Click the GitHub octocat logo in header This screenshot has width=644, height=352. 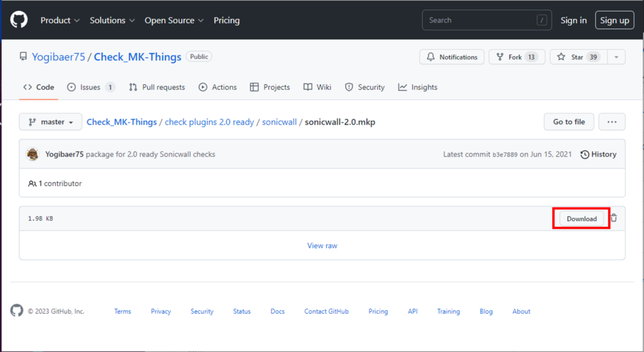[19, 19]
